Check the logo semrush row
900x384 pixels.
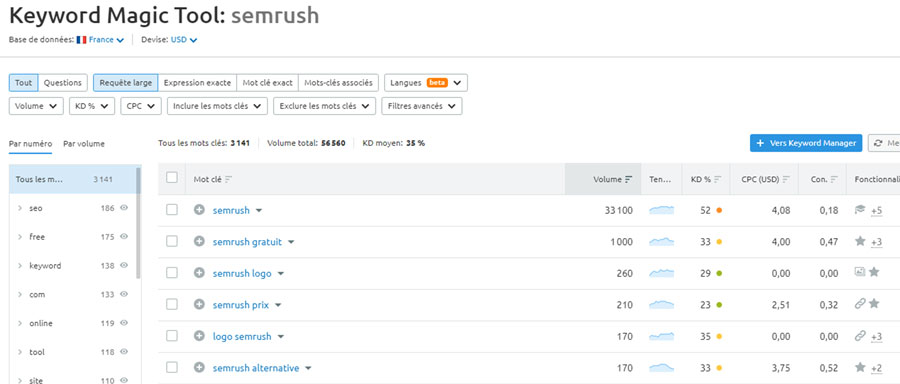tap(172, 336)
